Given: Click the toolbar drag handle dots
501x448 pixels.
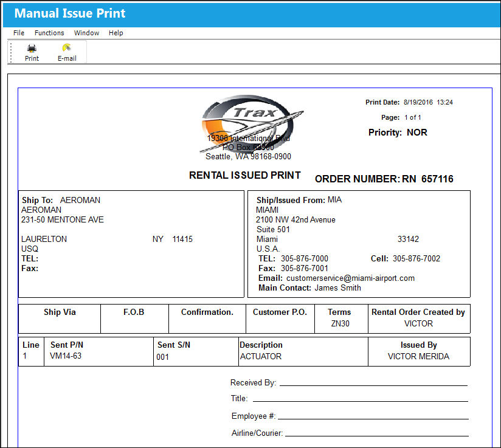Looking at the screenshot, I should 11,52.
